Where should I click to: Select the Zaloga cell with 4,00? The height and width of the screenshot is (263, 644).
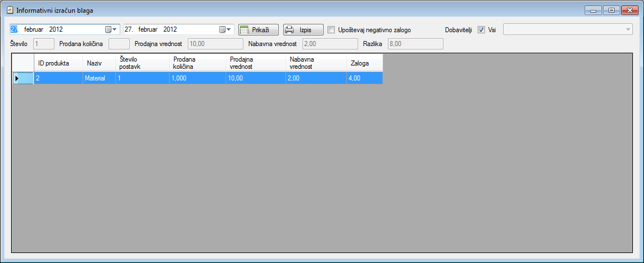pos(364,78)
